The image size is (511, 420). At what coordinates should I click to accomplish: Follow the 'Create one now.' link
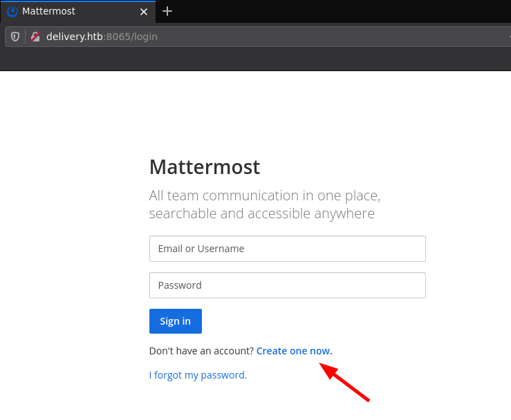coord(294,351)
